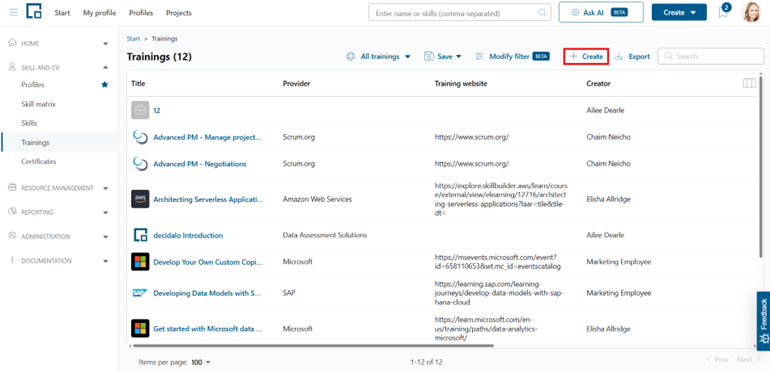770x373 pixels.
Task: Expand the HOME sidebar section
Action: [x=106, y=44]
